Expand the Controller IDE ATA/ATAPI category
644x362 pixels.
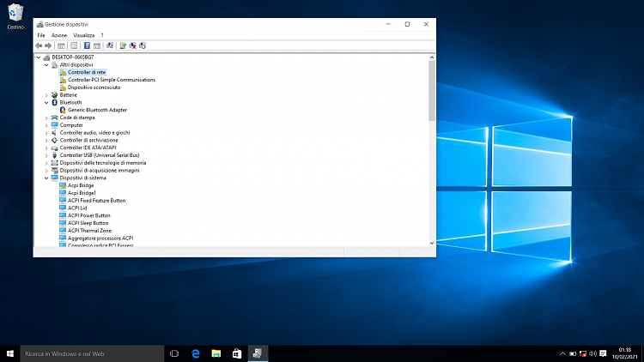coord(46,148)
